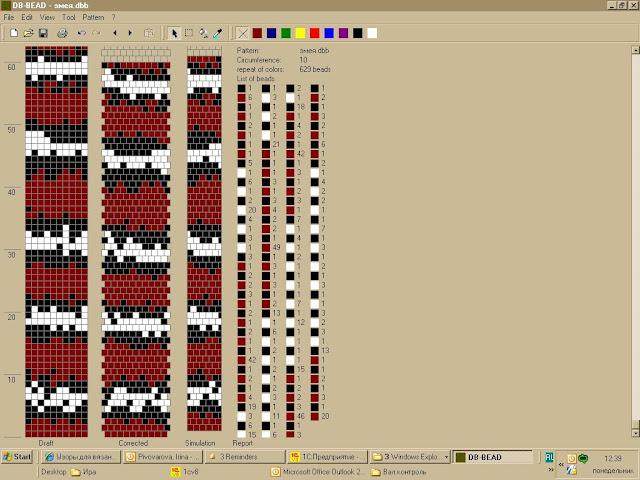This screenshot has height=480, width=640.
Task: Shift pattern right with right arrow
Action: point(130,33)
